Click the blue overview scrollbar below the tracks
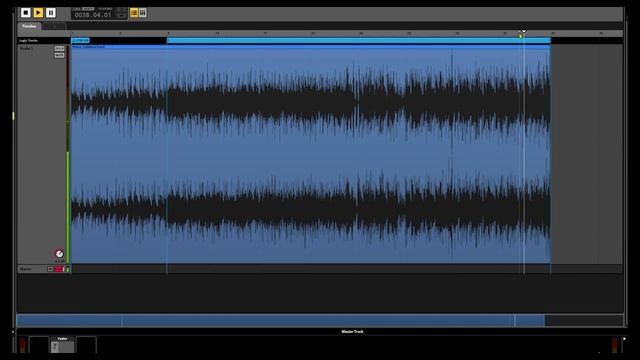 click(281, 320)
